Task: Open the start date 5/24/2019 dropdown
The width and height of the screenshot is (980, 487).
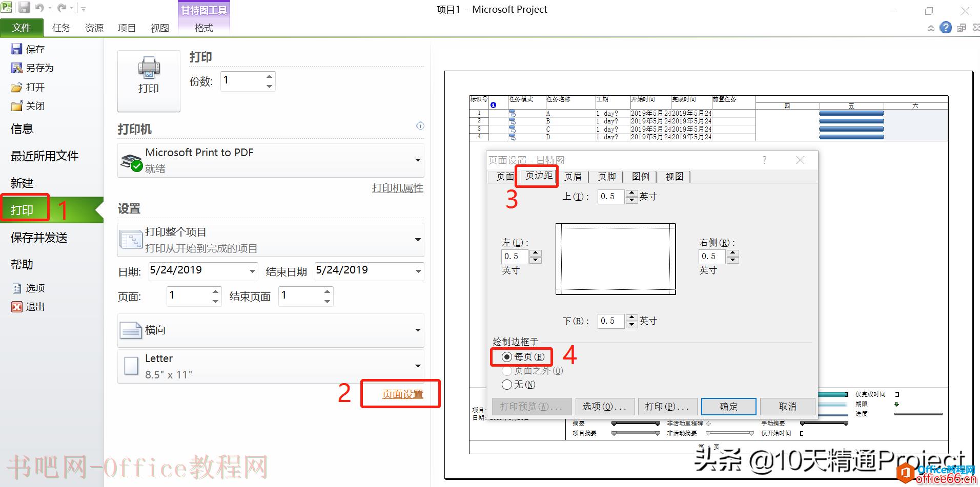Action: 252,271
